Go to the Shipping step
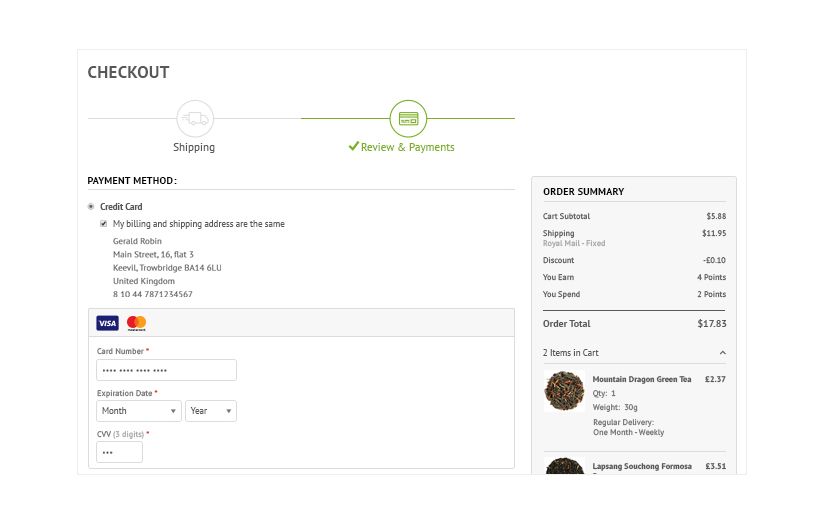Viewport: 825px width, 525px height. click(x=194, y=147)
